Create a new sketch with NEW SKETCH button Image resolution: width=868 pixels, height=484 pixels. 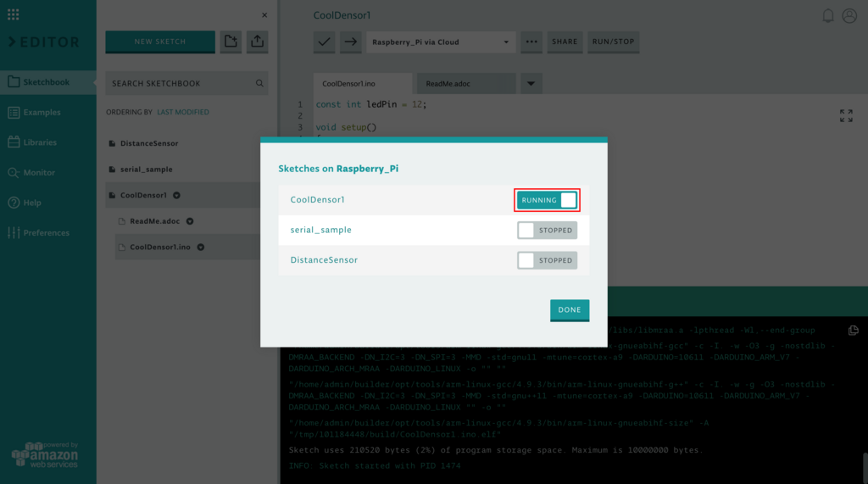point(160,42)
